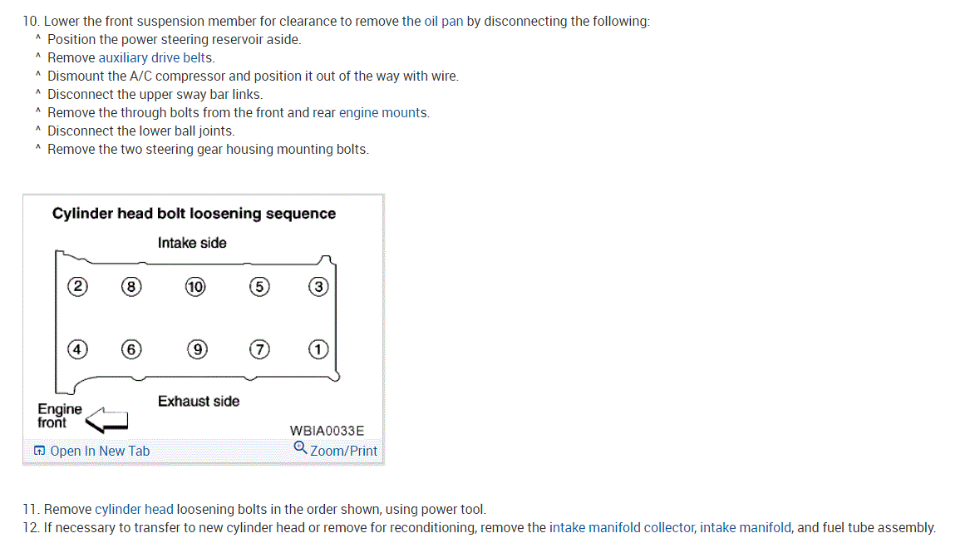The image size is (980, 558).
Task: Click the WBIA0033E diagram reference code
Action: [x=327, y=431]
